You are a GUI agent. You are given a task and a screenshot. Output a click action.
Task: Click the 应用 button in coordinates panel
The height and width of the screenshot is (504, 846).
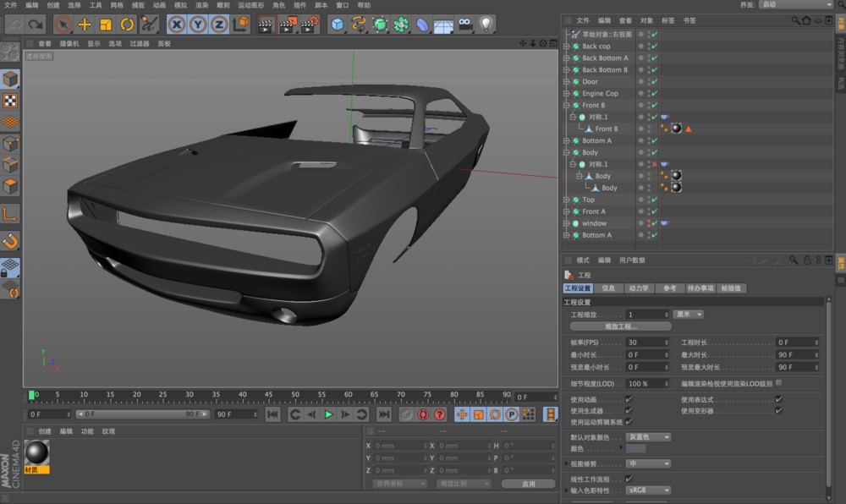(528, 485)
